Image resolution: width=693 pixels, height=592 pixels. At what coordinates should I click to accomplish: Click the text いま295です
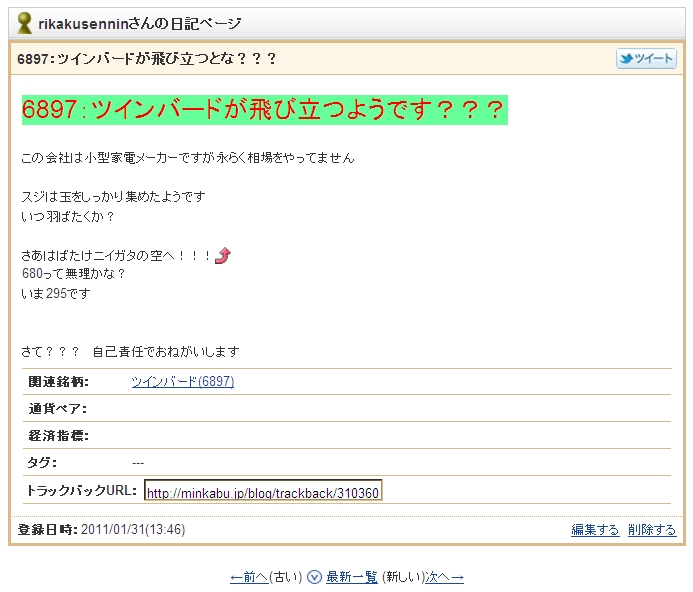56,293
